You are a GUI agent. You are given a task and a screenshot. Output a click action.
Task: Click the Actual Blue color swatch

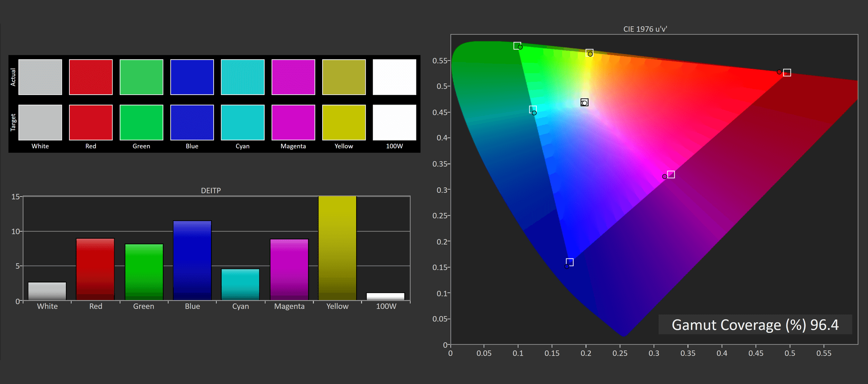tap(192, 77)
